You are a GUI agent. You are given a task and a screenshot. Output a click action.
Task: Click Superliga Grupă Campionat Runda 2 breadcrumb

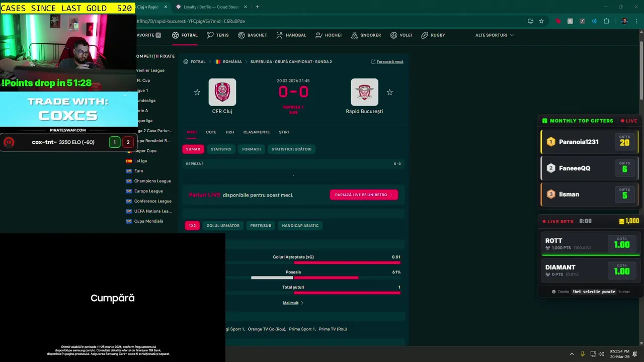tap(291, 62)
